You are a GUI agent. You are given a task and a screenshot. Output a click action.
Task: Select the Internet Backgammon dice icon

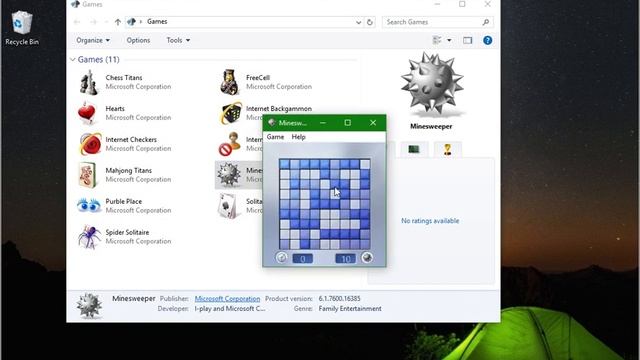tap(230, 113)
